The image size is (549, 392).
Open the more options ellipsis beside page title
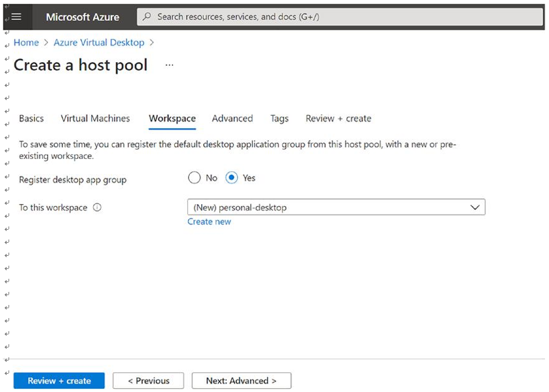(x=170, y=65)
